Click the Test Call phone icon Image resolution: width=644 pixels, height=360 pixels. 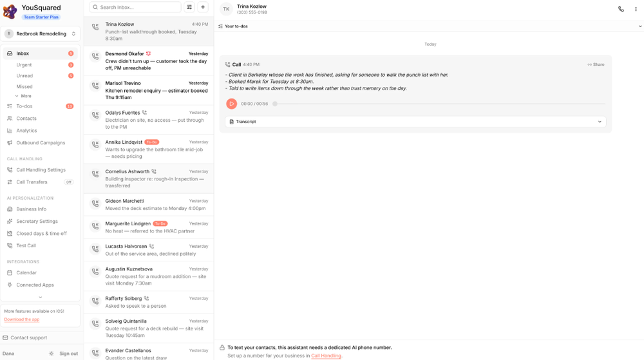10,245
